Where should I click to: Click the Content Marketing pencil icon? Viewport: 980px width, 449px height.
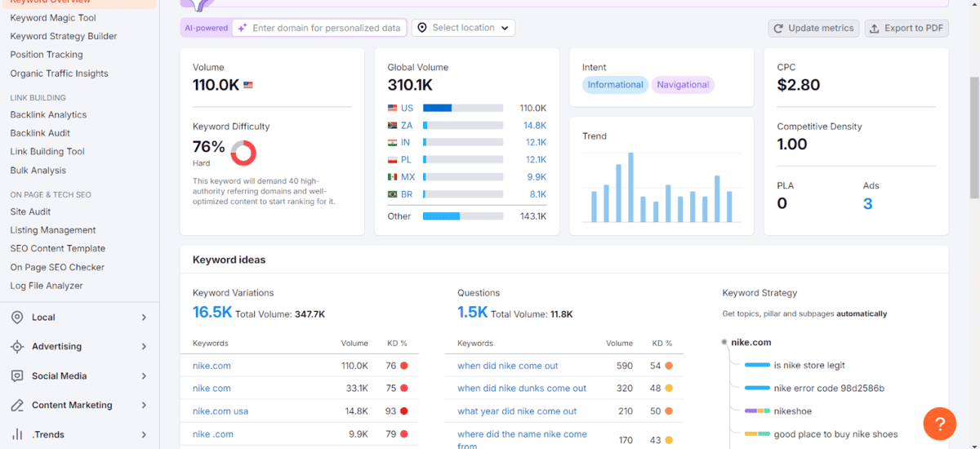17,406
